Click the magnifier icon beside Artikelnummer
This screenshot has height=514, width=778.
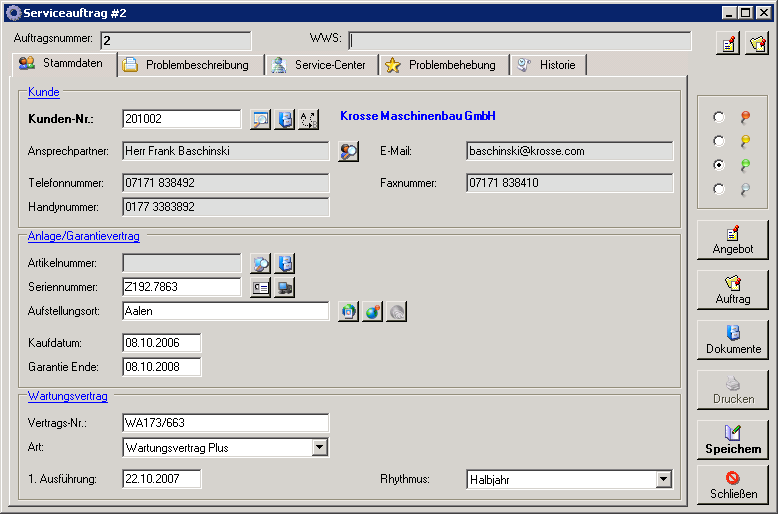(261, 263)
